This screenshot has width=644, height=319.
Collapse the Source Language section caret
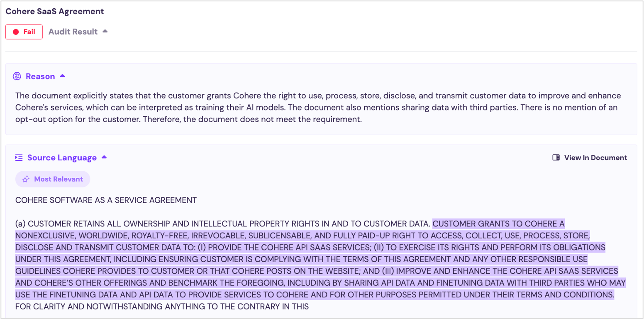click(x=104, y=157)
